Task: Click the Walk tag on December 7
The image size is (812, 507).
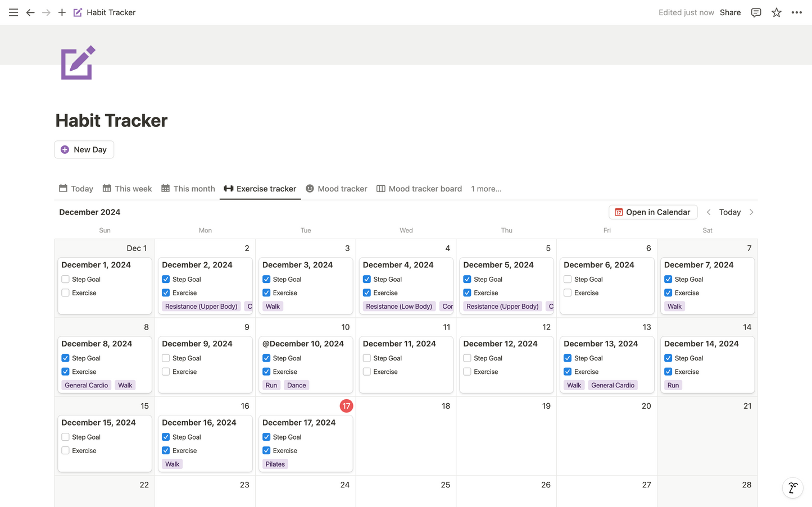Action: 674,307
